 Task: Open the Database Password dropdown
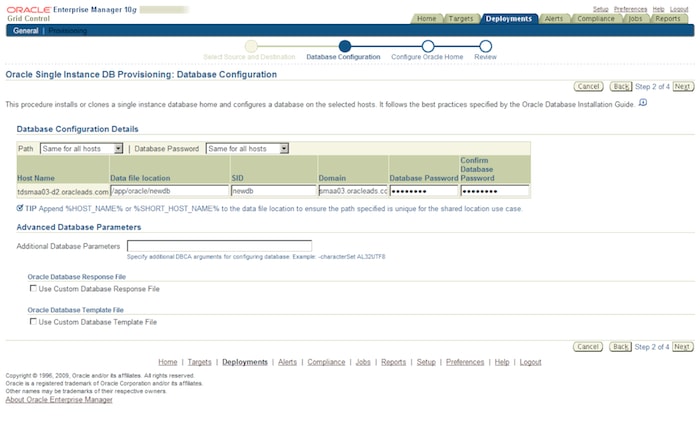coord(247,149)
